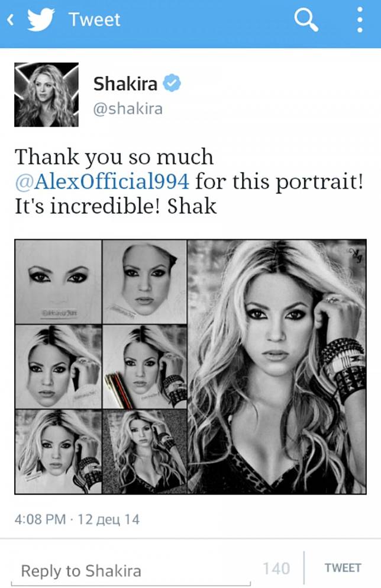The image size is (381, 588).
Task: Open search with the magnifier icon
Action: (x=306, y=20)
